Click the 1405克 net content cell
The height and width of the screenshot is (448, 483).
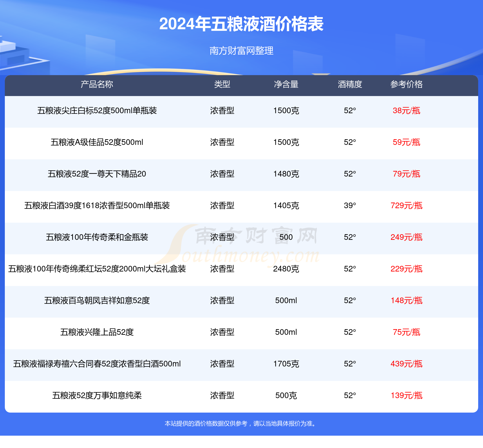coord(286,205)
